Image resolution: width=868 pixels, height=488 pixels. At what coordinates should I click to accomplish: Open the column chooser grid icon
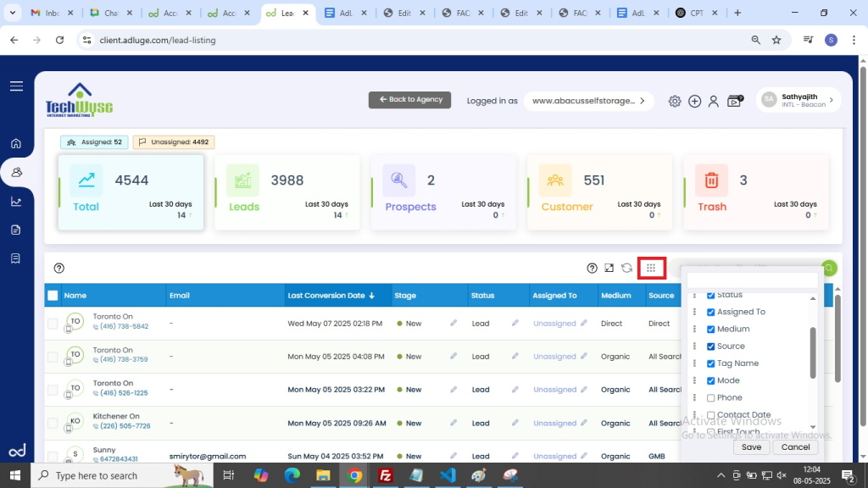[651, 268]
